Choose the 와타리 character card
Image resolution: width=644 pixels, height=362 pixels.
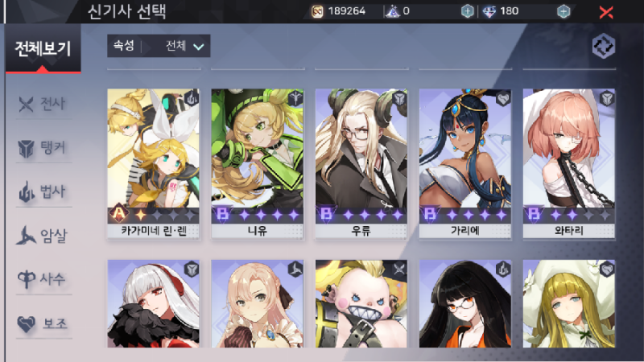[x=569, y=163]
